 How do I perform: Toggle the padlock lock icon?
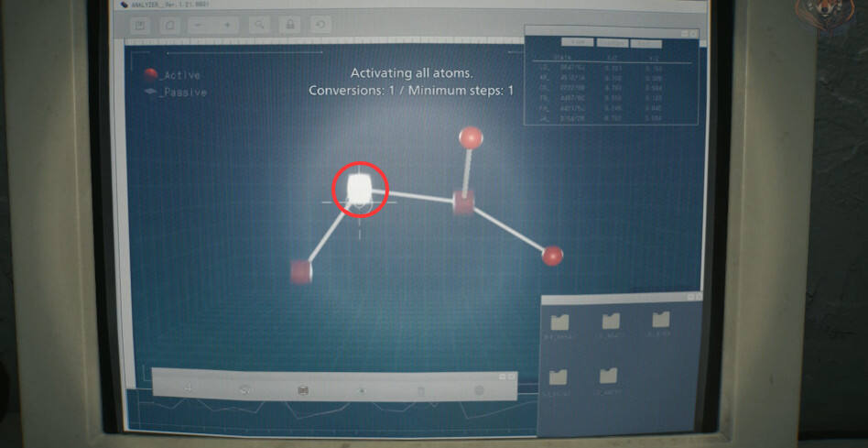[290, 26]
